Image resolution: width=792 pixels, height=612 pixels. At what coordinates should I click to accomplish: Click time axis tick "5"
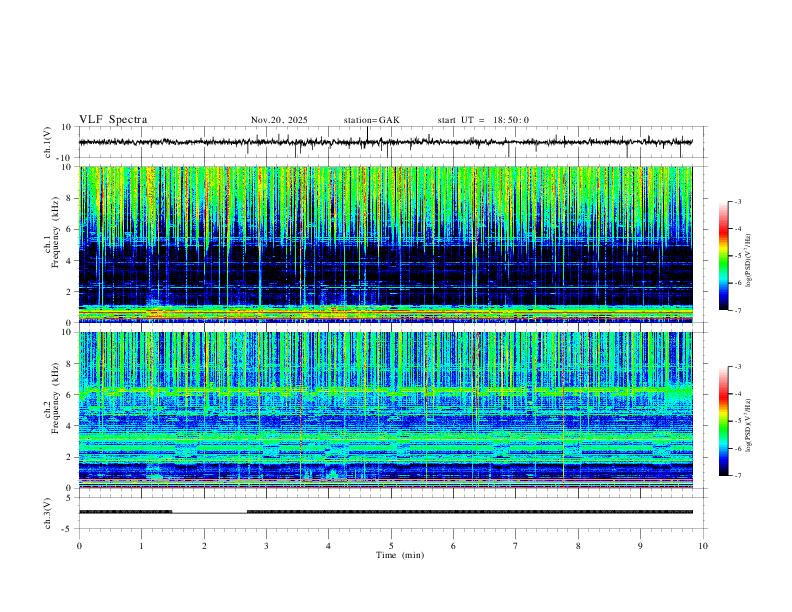(391, 546)
